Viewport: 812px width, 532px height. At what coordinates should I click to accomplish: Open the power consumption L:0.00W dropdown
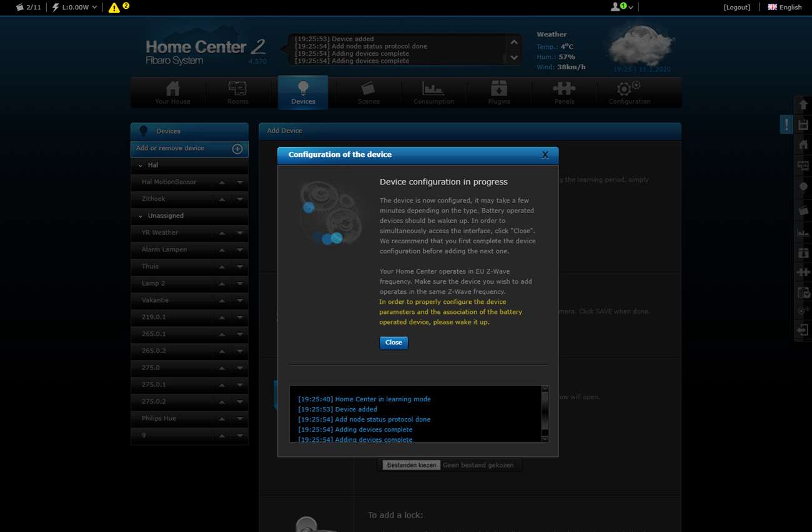(75, 7)
